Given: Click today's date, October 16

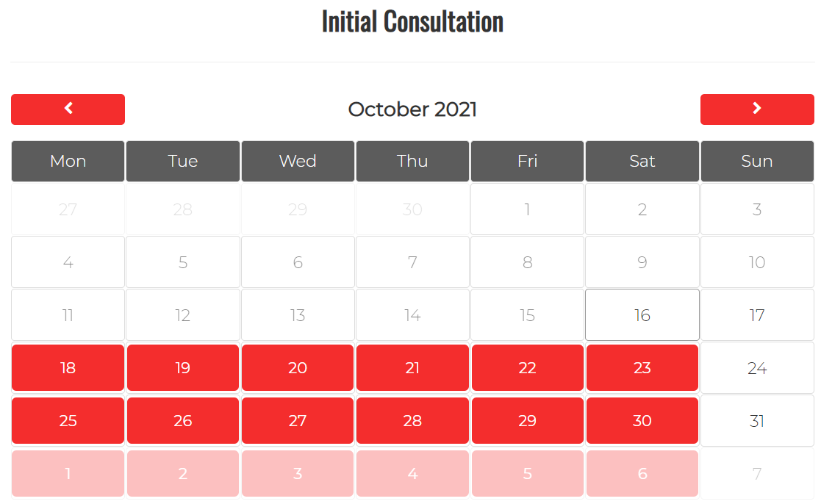Looking at the screenshot, I should (642, 315).
